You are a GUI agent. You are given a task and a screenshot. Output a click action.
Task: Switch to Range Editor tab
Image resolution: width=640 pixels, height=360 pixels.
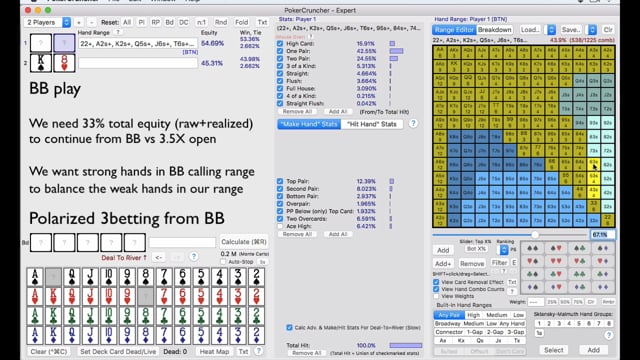(x=454, y=30)
